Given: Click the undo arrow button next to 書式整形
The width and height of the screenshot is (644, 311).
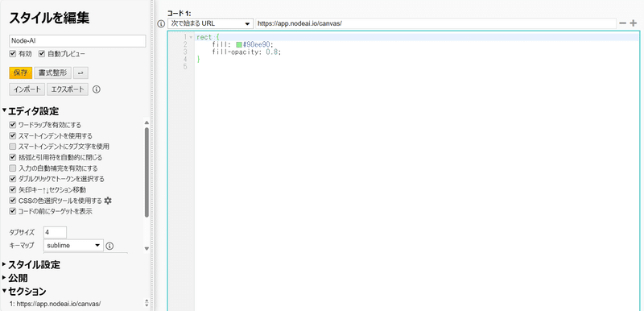Looking at the screenshot, I should click(x=80, y=73).
